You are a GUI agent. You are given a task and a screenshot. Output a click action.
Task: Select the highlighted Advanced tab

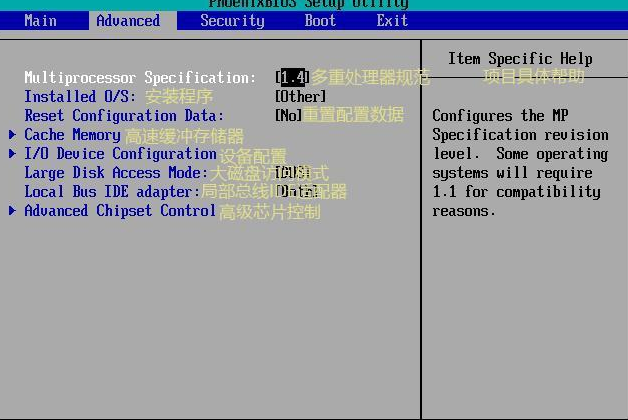tap(128, 20)
